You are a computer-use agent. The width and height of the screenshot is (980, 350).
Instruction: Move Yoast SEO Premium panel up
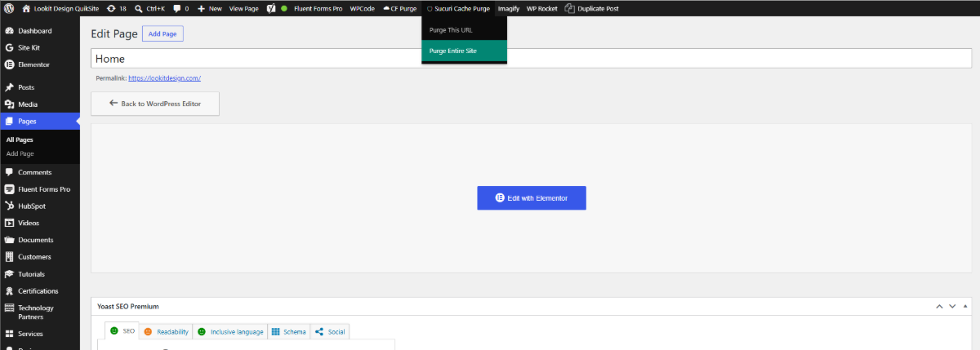tap(939, 306)
